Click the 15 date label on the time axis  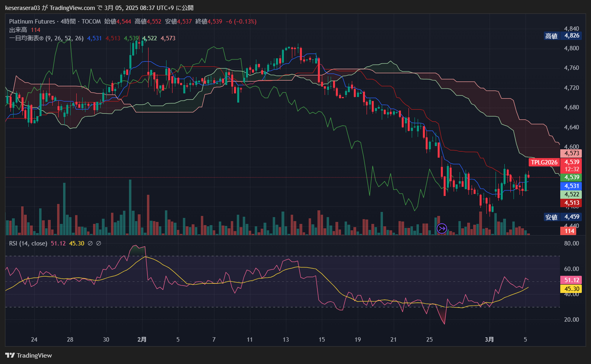pyautogui.click(x=322, y=340)
